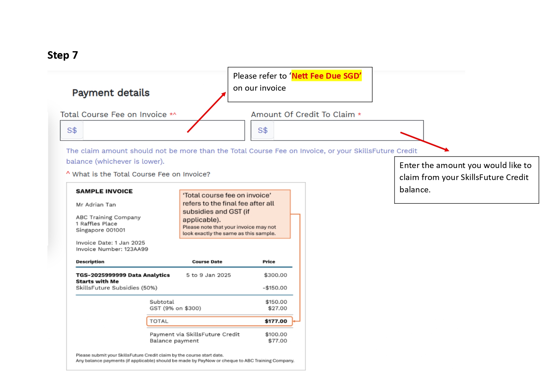
Task: Click the S$ prefix in Total Course Fee
Action: tap(72, 130)
